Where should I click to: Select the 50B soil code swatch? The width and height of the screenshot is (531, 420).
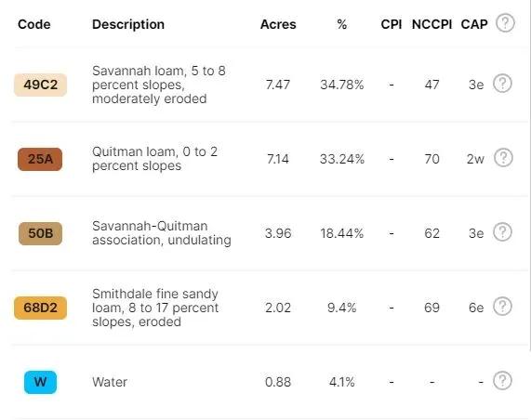[40, 233]
